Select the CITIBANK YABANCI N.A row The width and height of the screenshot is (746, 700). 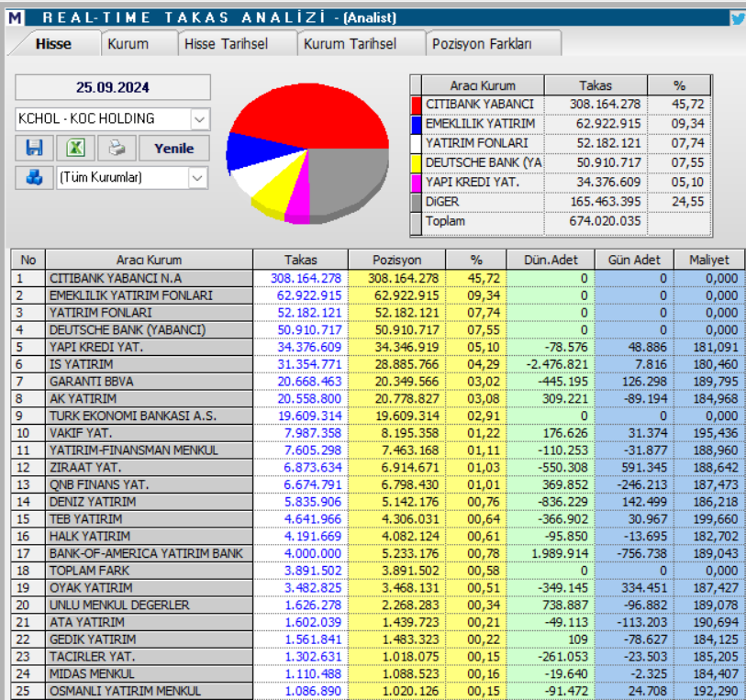(x=378, y=278)
